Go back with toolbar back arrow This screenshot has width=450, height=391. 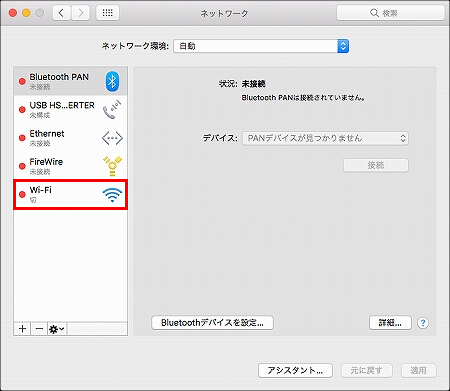(61, 13)
